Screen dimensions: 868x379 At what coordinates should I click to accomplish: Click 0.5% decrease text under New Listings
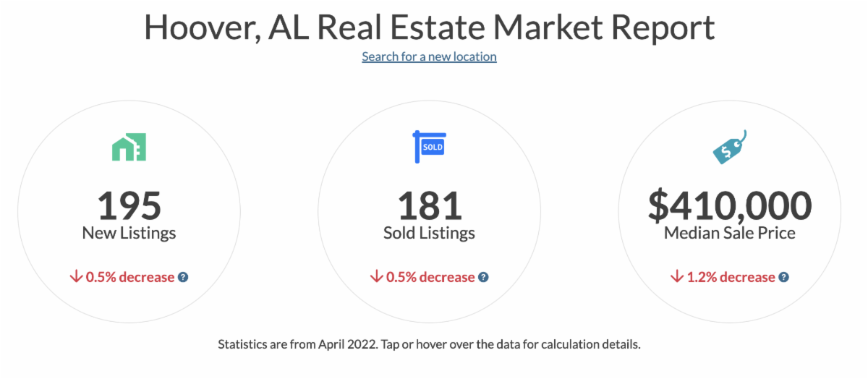130,277
